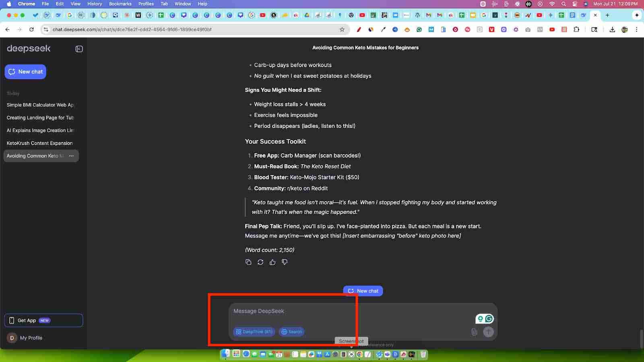
Task: Click the chat title Avoiding Common Keto Mistakes
Action: [x=365, y=47]
